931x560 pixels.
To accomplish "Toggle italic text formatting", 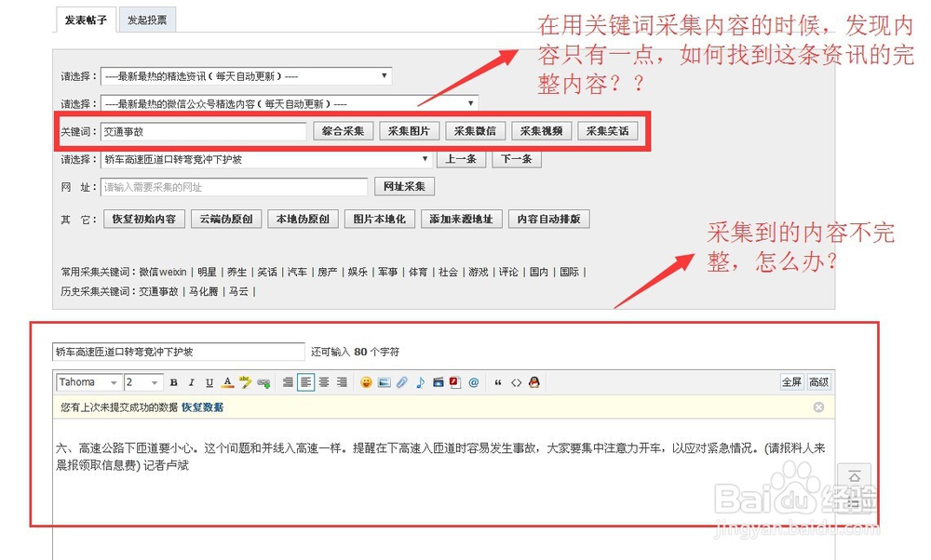I will (x=191, y=382).
